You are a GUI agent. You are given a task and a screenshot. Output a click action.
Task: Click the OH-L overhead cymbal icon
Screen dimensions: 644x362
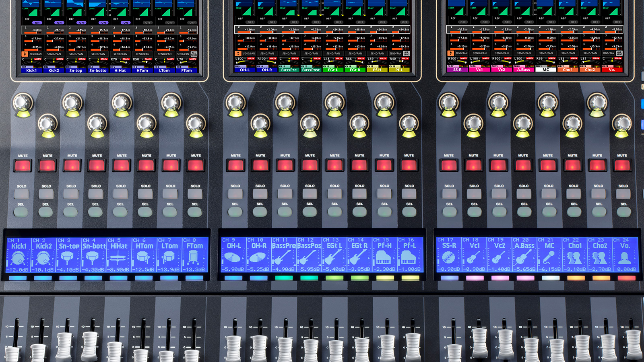click(233, 257)
